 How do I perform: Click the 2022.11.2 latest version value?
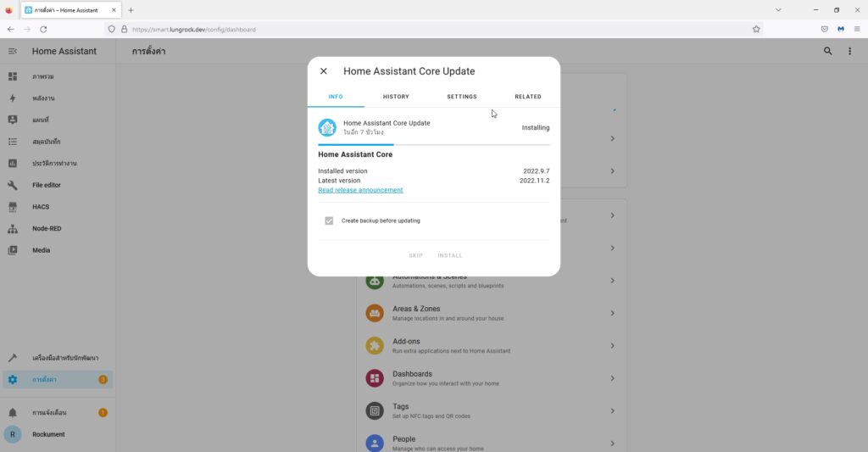534,181
